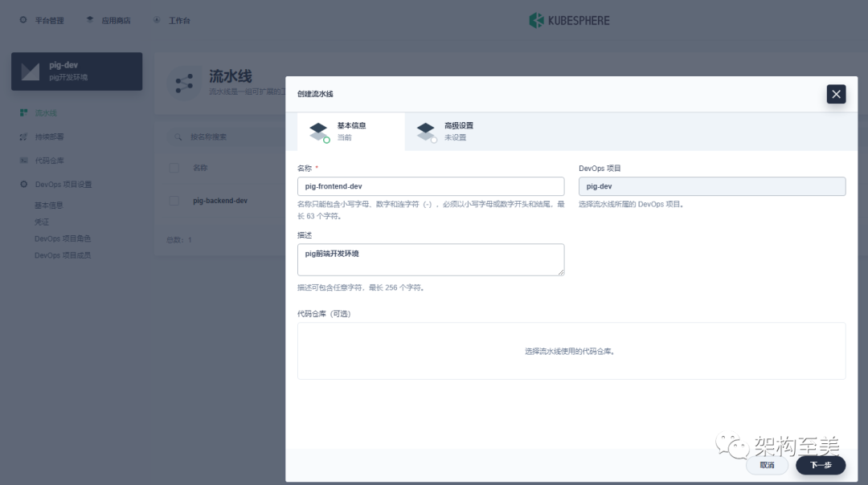Click the pig-dev project card
Screen dimensions: 868x485
pyautogui.click(x=77, y=71)
